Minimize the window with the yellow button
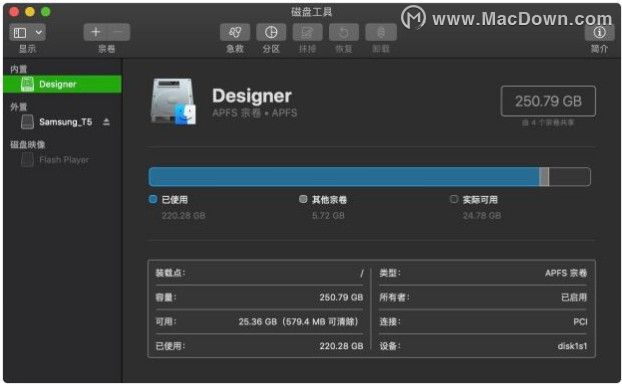Viewport: 622px width, 386px height. (30, 12)
